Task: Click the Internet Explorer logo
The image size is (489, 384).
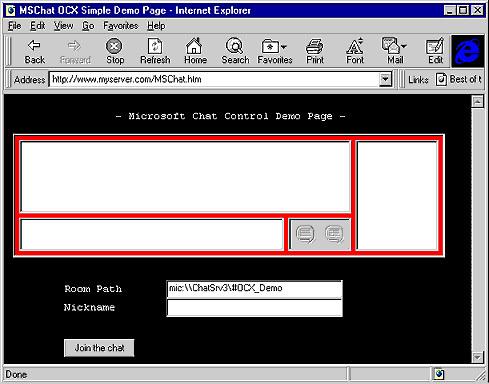Action: (467, 51)
